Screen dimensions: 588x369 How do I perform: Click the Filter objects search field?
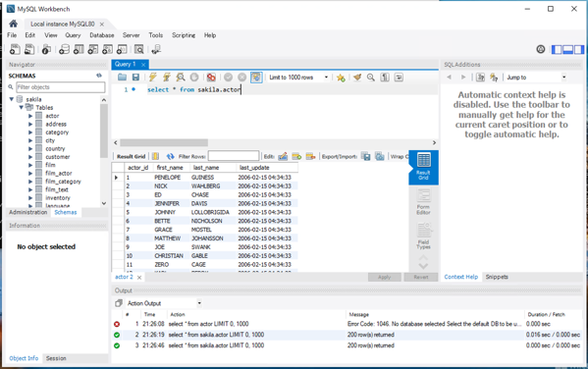click(x=61, y=87)
